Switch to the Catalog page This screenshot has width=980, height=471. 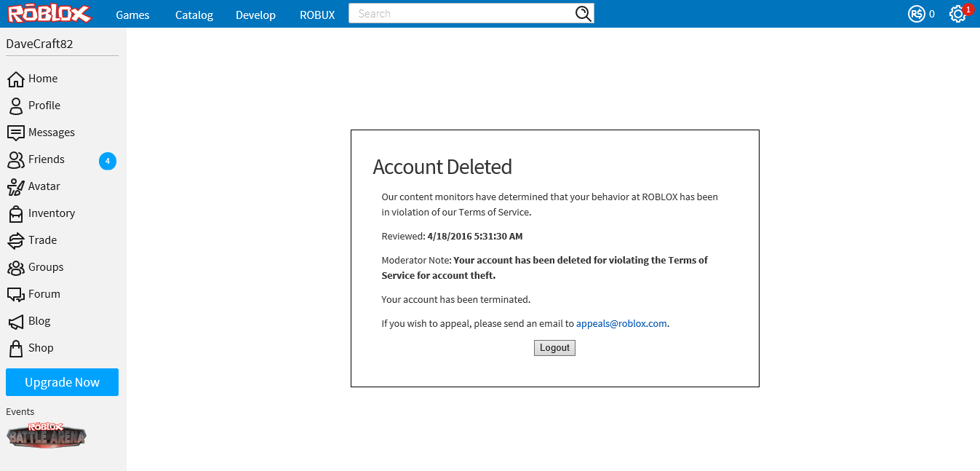(x=194, y=14)
